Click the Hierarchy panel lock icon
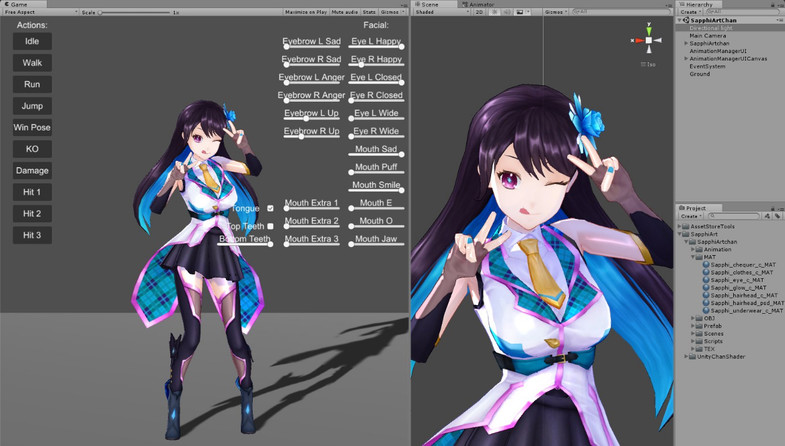785x446 pixels. 772,5
